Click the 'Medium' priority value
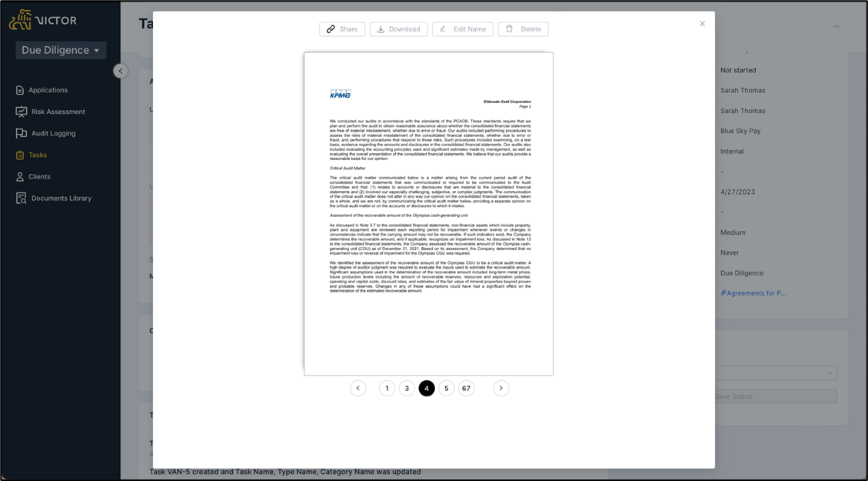This screenshot has height=481, width=868. [733, 232]
